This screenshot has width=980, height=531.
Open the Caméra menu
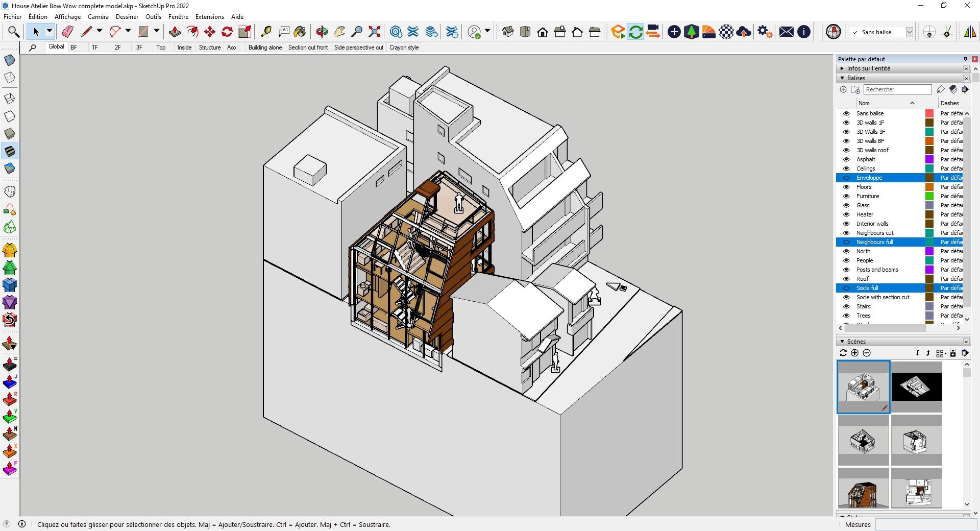coord(98,17)
